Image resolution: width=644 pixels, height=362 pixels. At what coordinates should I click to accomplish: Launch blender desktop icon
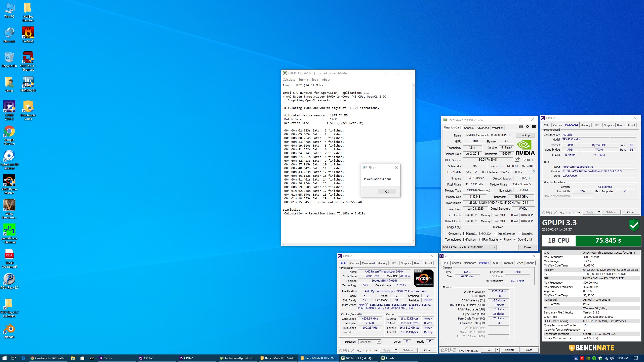(9, 331)
